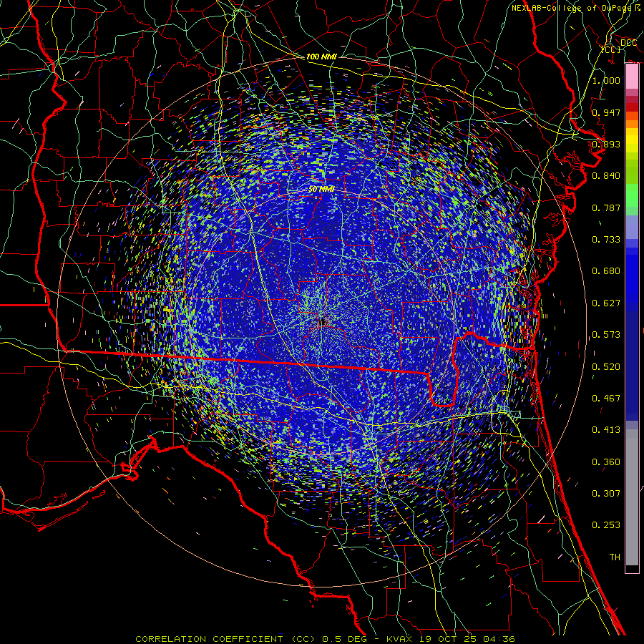
Task: Select the 0.307 scale value
Action: (x=606, y=494)
